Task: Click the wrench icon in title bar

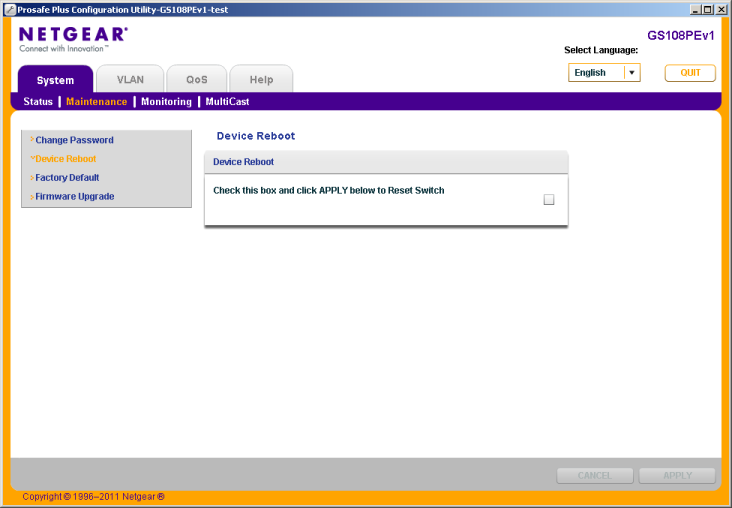Action: click(x=10, y=9)
